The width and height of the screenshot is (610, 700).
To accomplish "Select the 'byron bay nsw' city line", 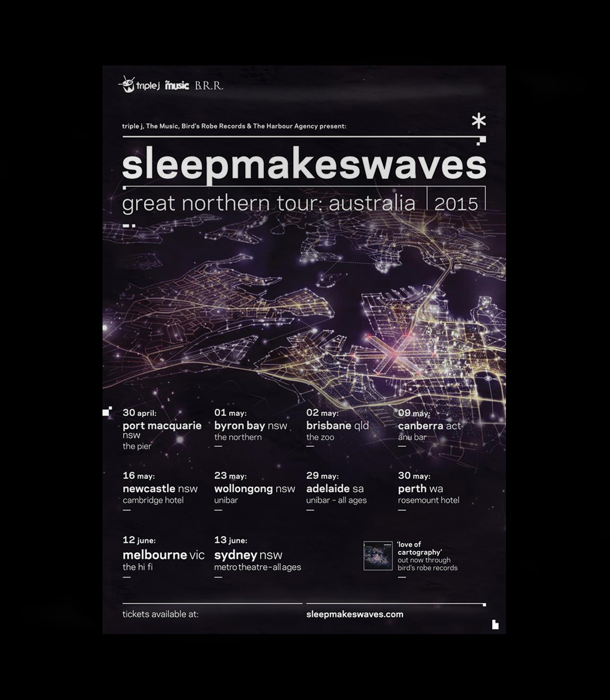I will [x=251, y=426].
